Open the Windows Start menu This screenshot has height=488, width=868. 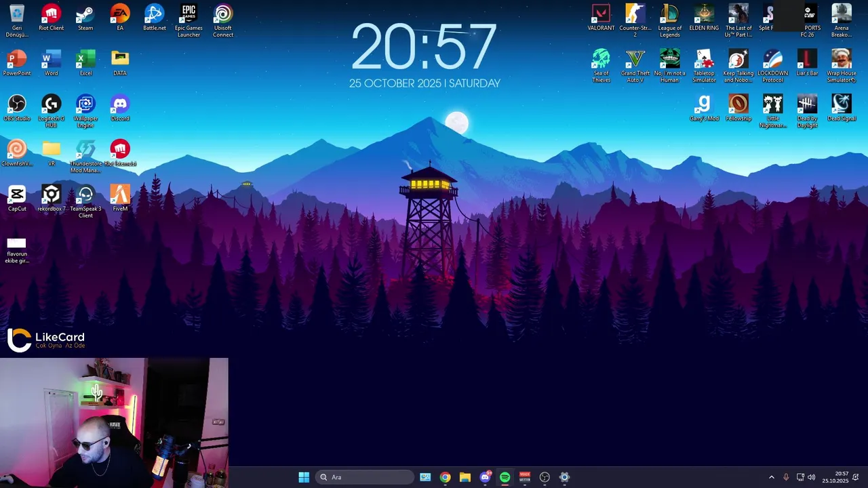click(x=304, y=477)
